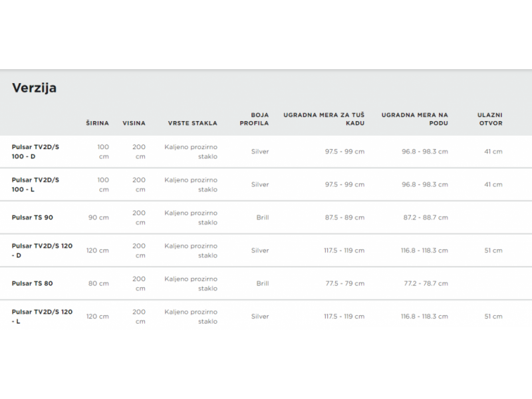
Task: Click the ŠIRINA column header
Action: [x=97, y=123]
